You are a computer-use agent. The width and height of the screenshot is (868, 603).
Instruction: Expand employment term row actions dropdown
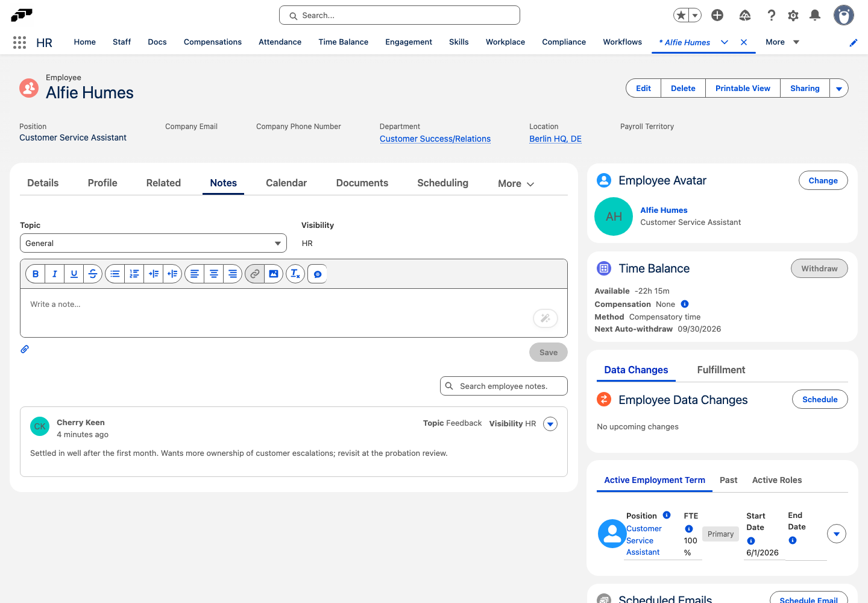837,534
